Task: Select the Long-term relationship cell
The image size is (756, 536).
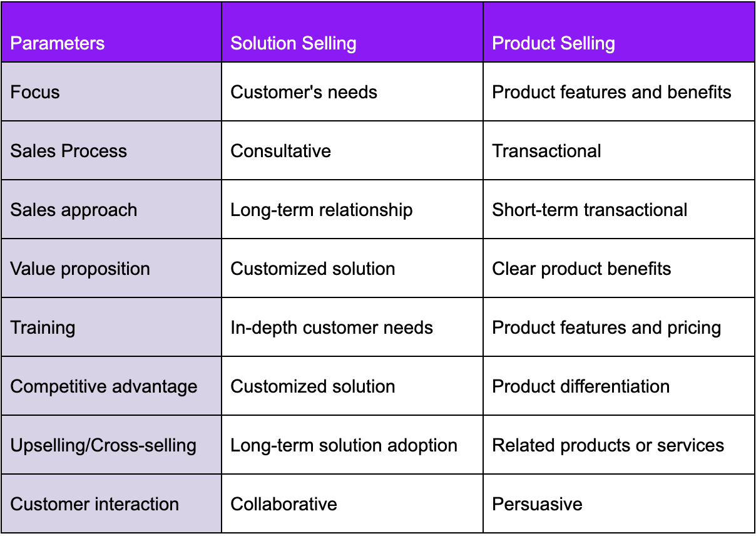Action: click(352, 209)
